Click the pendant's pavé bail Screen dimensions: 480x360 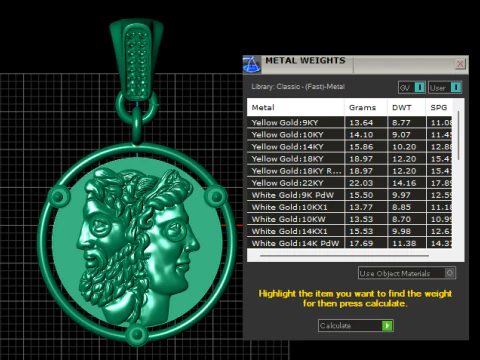[137, 60]
